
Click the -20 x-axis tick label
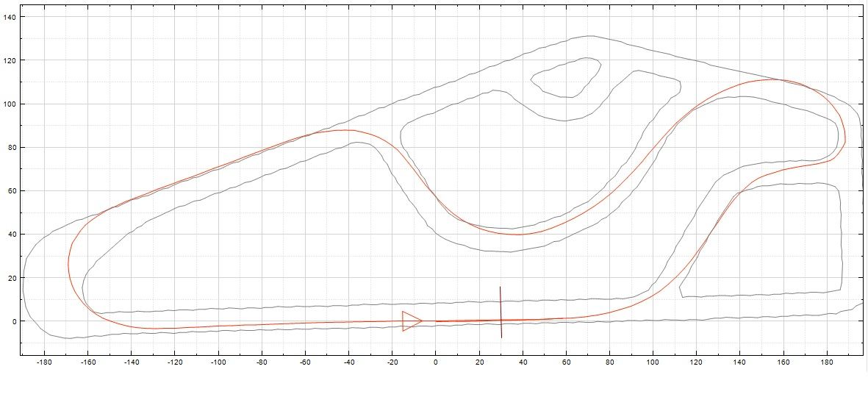pyautogui.click(x=392, y=363)
